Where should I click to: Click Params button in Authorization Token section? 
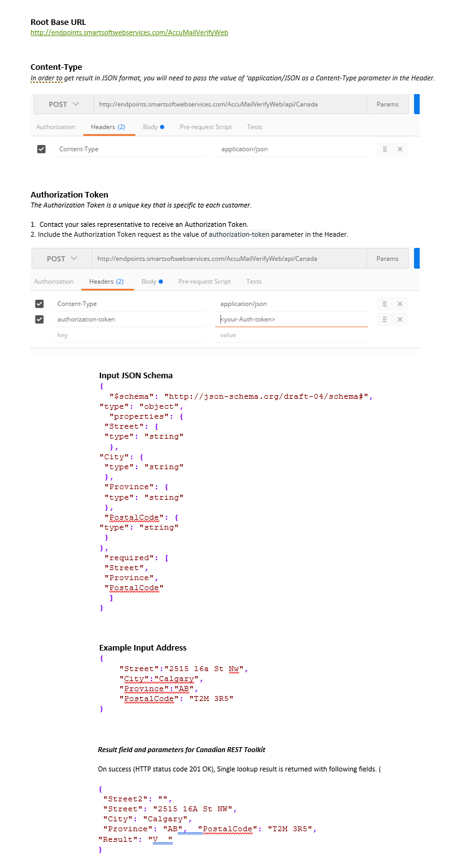388,259
